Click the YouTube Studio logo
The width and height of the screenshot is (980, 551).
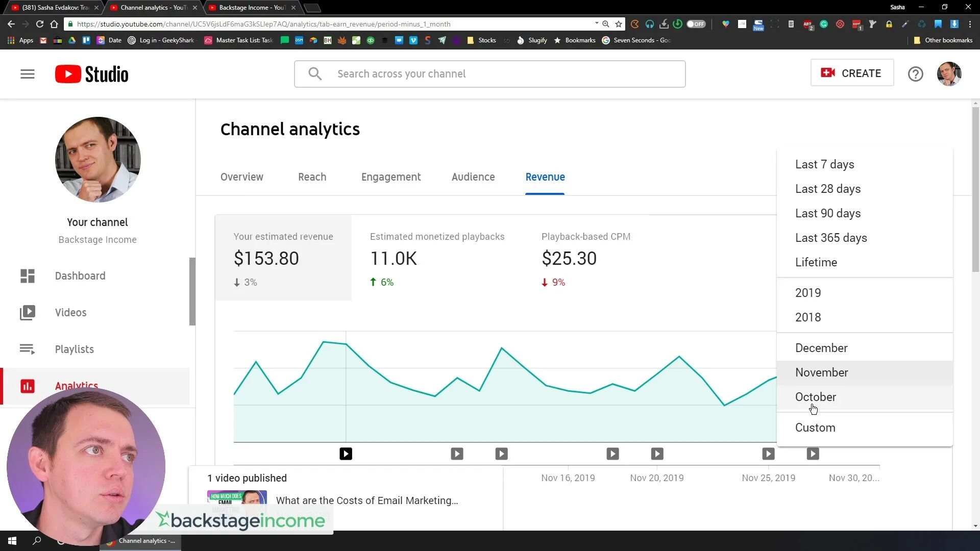[x=92, y=74]
